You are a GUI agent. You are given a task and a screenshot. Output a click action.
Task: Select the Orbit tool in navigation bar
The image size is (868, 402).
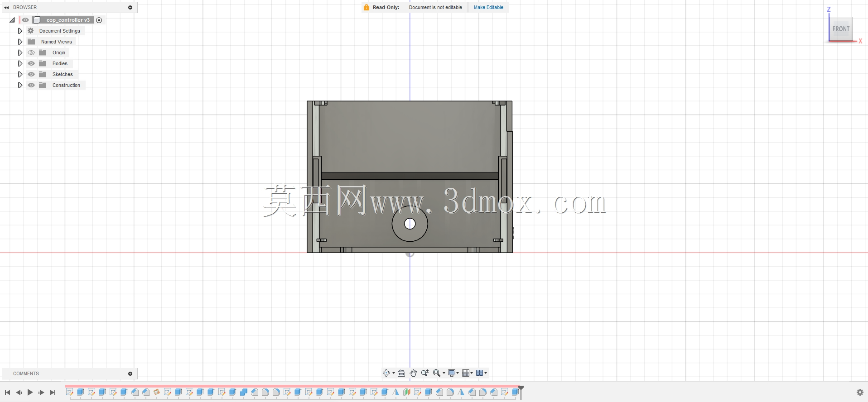tap(386, 373)
